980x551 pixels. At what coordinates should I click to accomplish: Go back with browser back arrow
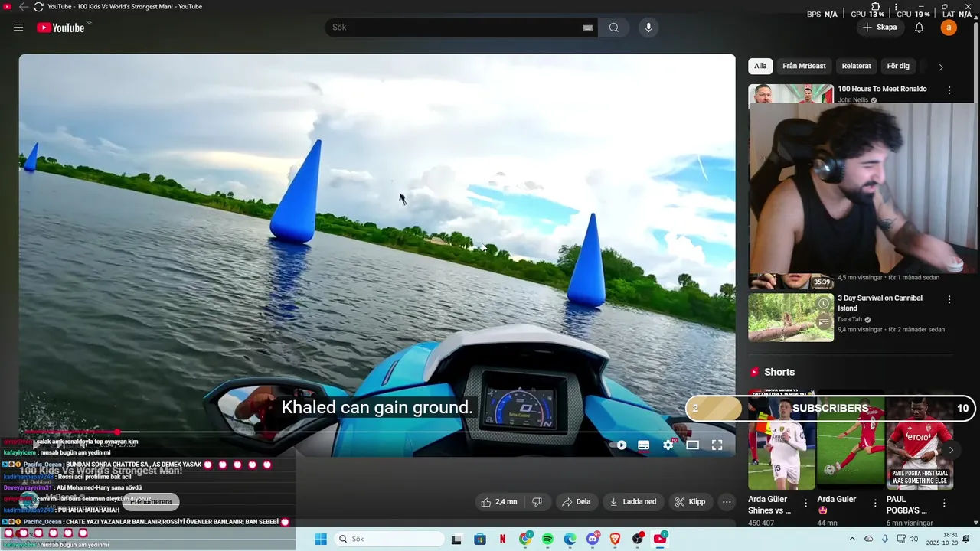24,6
